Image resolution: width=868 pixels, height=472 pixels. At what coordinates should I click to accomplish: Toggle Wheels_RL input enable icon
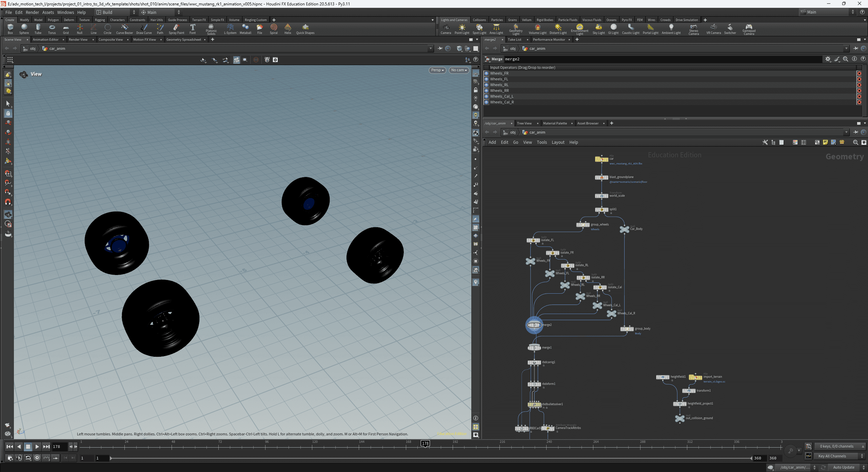(486, 85)
